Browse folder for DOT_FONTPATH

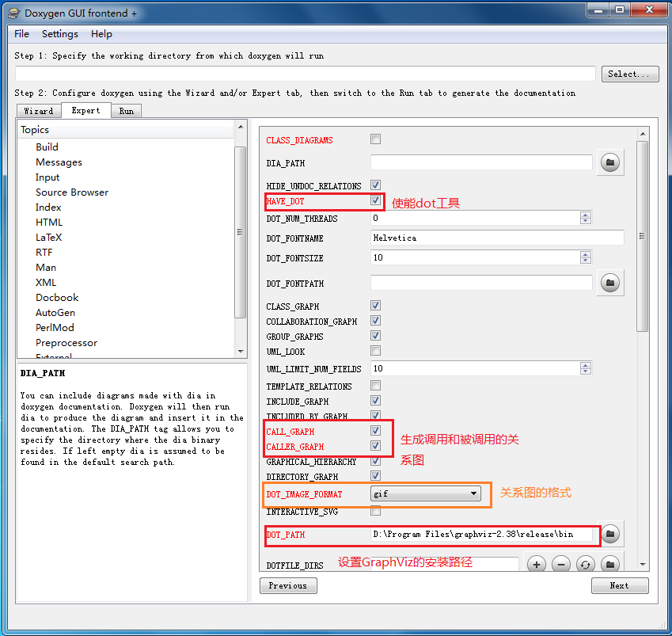click(x=609, y=283)
